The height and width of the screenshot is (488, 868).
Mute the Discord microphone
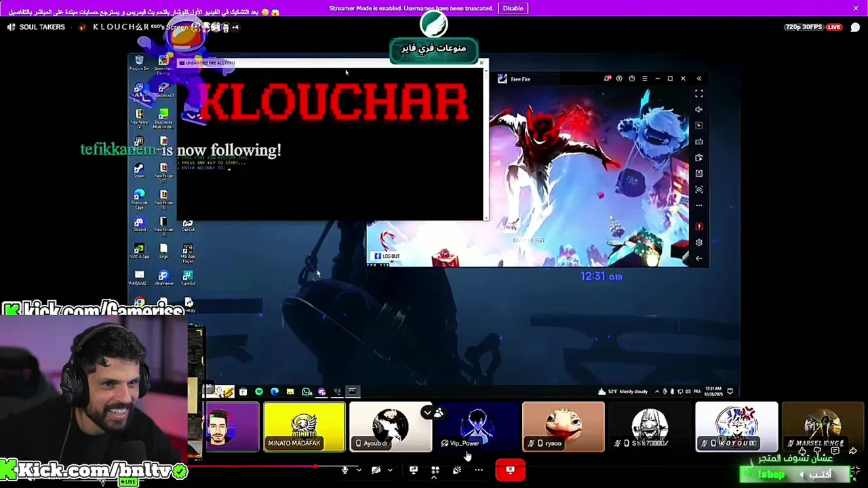pyautogui.click(x=344, y=470)
